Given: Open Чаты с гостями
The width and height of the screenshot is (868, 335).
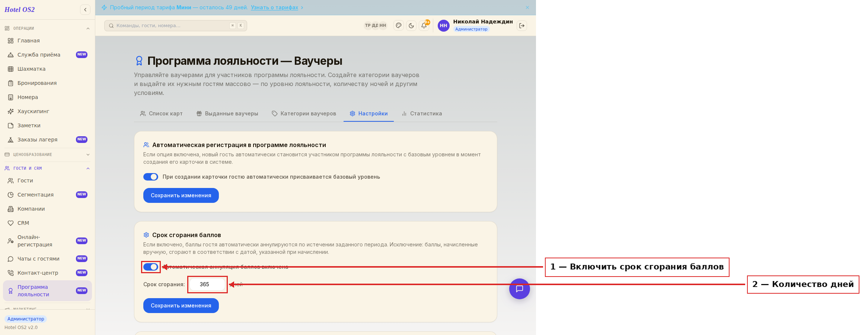Looking at the screenshot, I should pyautogui.click(x=47, y=259).
